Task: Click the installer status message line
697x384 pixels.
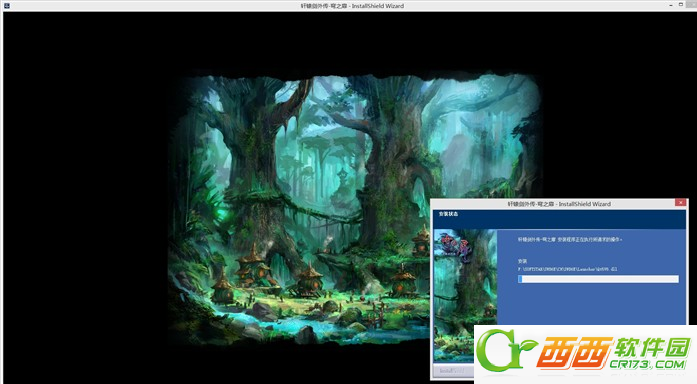Action: pos(570,240)
